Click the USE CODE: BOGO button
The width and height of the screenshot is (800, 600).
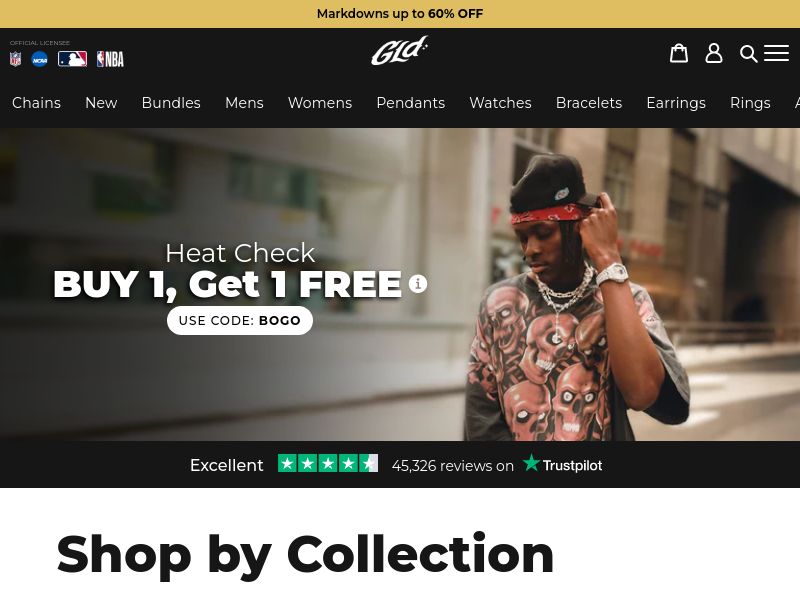(240, 320)
